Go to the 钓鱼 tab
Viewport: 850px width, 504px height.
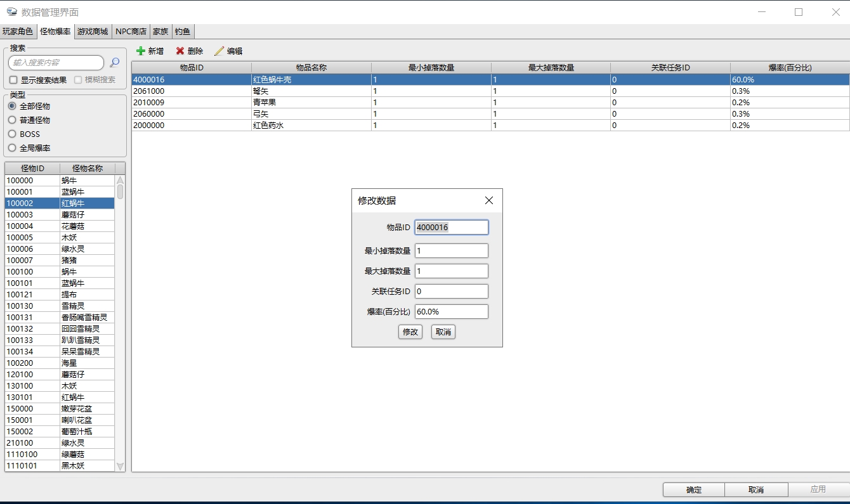[183, 31]
